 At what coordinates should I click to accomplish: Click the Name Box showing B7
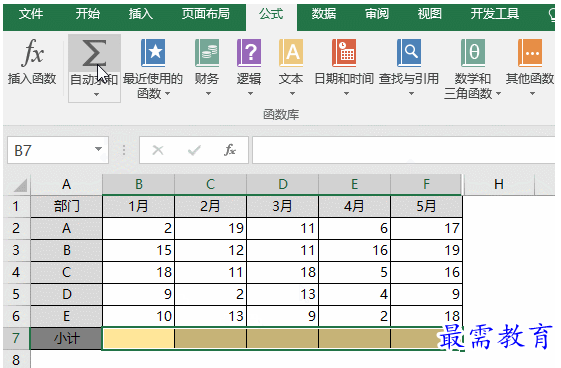(x=58, y=150)
